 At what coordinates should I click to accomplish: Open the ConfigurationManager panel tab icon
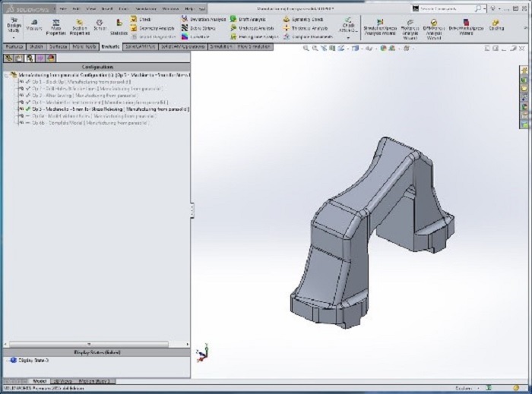point(30,58)
